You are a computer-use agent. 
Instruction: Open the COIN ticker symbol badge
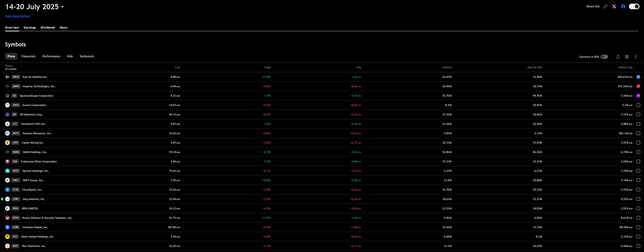pyautogui.click(x=16, y=227)
